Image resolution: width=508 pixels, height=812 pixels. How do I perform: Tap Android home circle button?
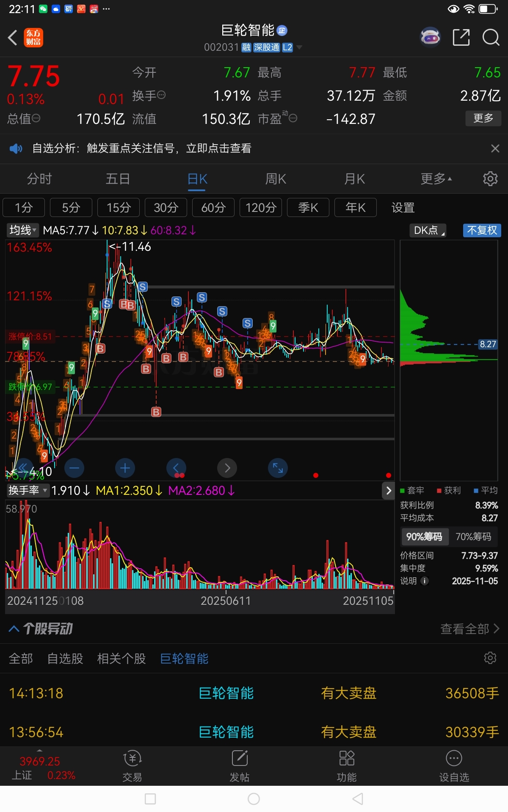254,799
